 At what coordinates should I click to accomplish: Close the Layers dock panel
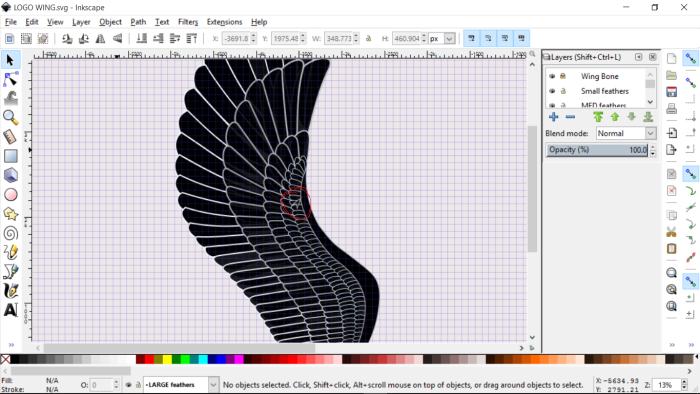pyautogui.click(x=653, y=57)
